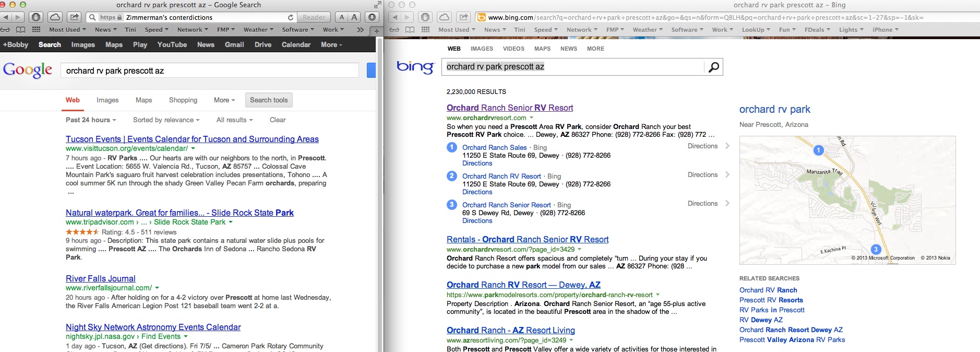Click the Bing map thumbnail near Prescott
980x352 pixels.
(x=847, y=200)
